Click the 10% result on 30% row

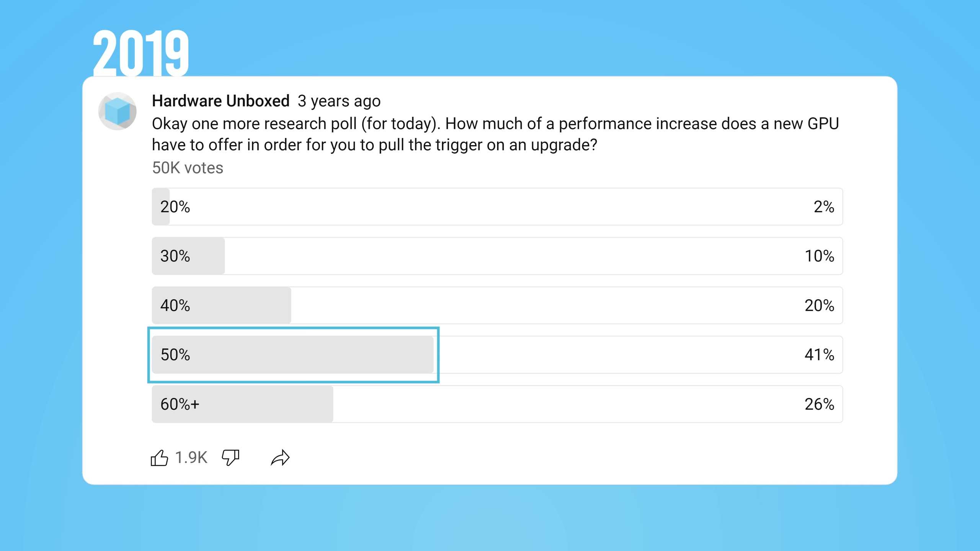pyautogui.click(x=819, y=256)
